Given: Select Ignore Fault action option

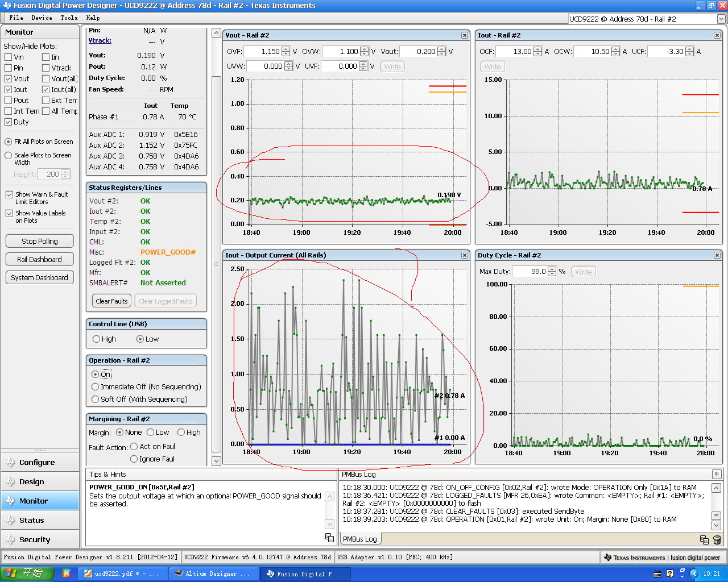Looking at the screenshot, I should pyautogui.click(x=134, y=459).
